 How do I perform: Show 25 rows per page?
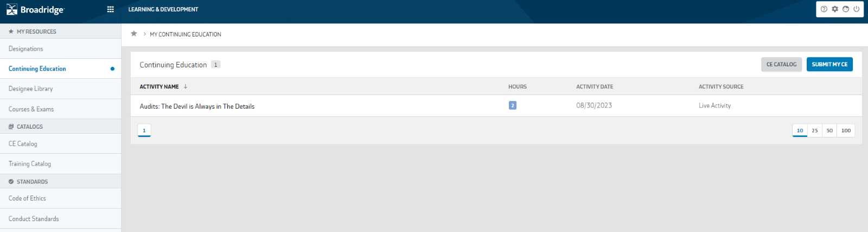click(x=815, y=130)
